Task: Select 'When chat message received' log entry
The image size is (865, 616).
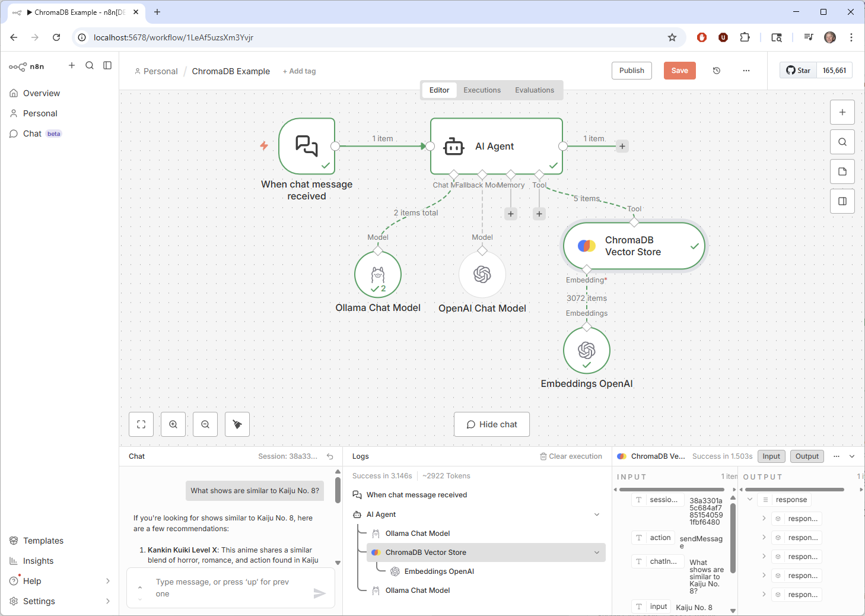Action: (416, 495)
